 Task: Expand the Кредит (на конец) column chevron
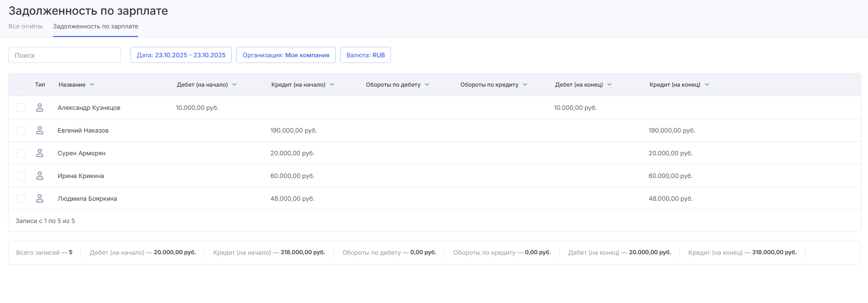coord(707,85)
